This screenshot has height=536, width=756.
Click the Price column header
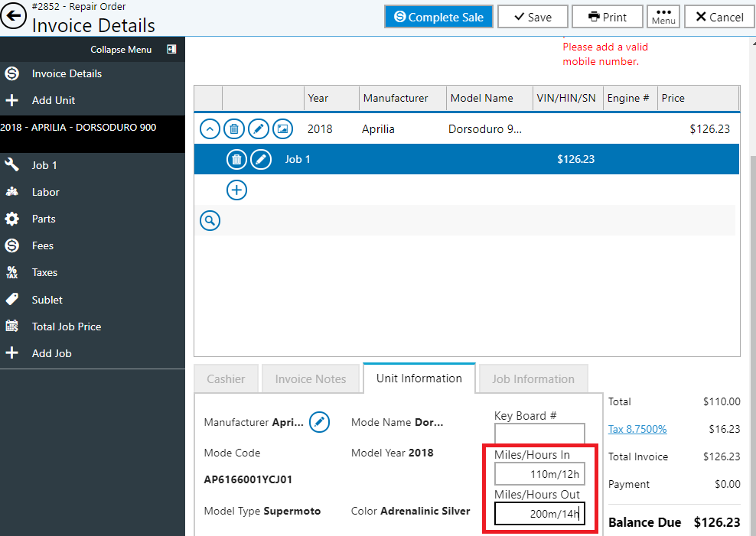(x=698, y=98)
